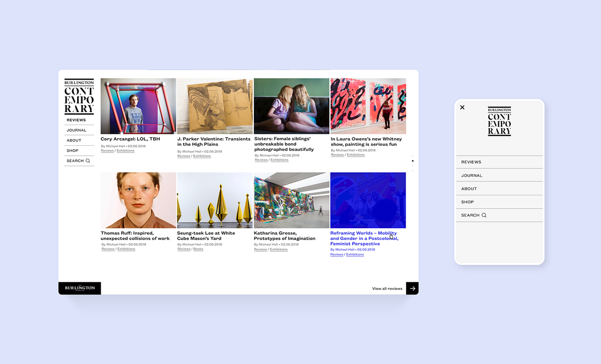Click the Sisters siblings photograph thumbnail
The width and height of the screenshot is (601, 364).
(x=291, y=106)
